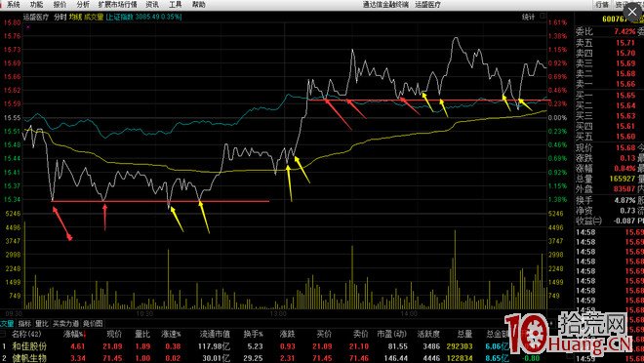Switch to the 量比 tab
Screen dimensions: 644x363
(42, 324)
